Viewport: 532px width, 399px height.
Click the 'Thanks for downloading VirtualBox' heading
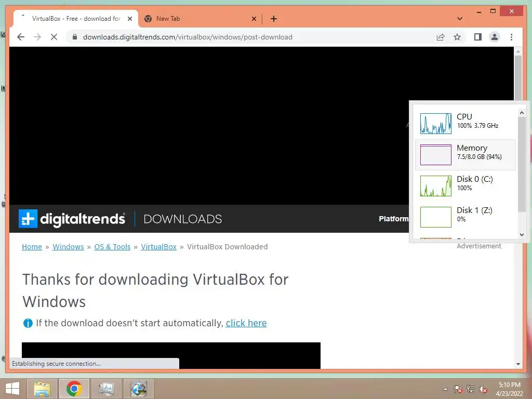(155, 290)
